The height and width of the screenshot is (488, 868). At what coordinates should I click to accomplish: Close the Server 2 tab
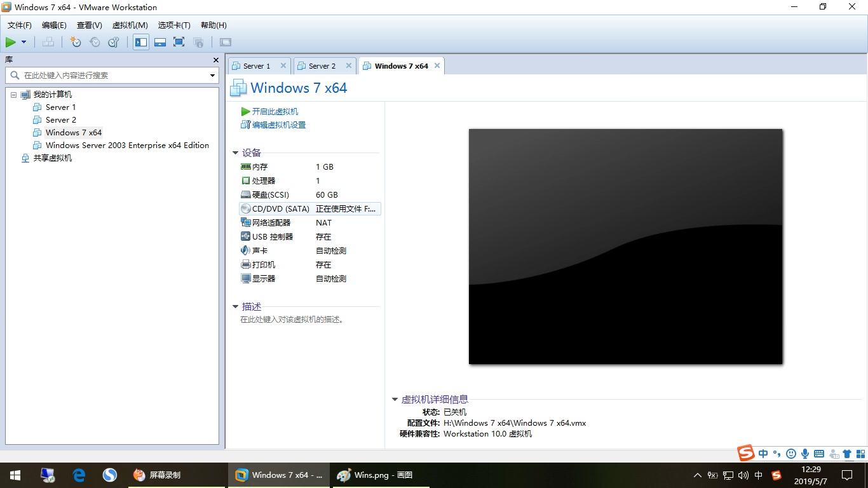click(349, 65)
